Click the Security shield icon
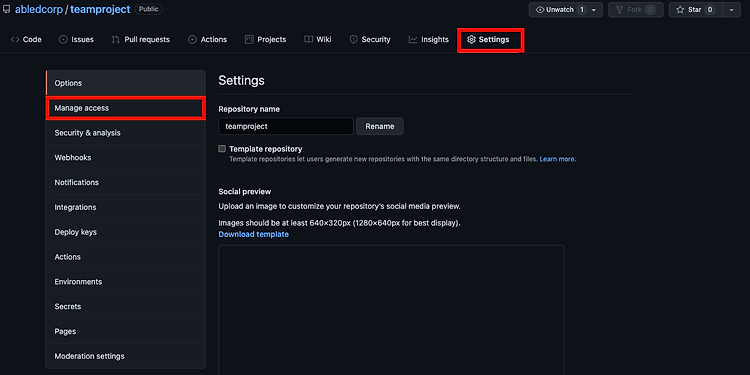750x375 pixels. point(353,40)
